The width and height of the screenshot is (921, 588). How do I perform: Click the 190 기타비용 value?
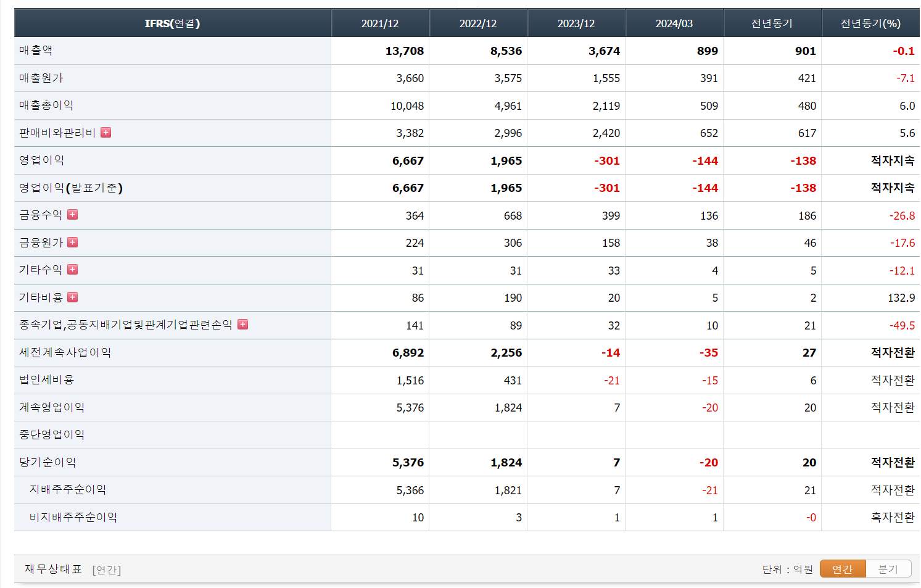click(513, 298)
